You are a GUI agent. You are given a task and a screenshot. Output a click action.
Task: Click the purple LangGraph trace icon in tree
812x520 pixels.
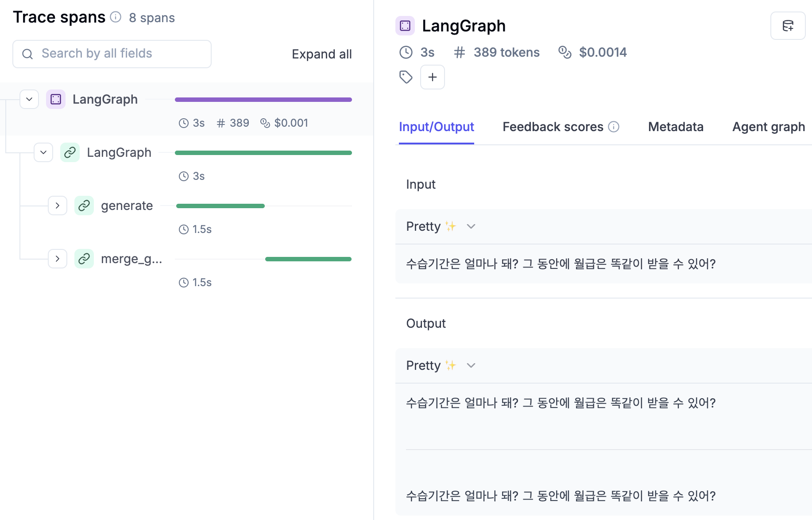pos(56,99)
